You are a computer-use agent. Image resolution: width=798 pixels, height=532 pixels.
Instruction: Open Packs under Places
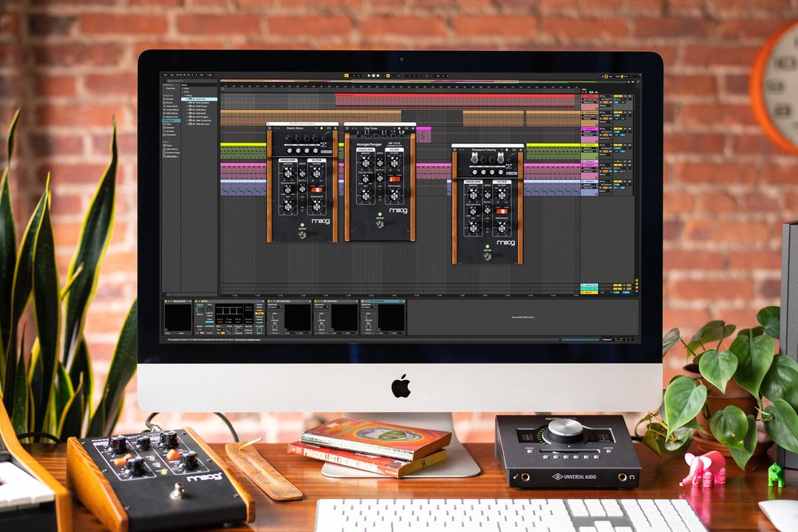tap(169, 145)
